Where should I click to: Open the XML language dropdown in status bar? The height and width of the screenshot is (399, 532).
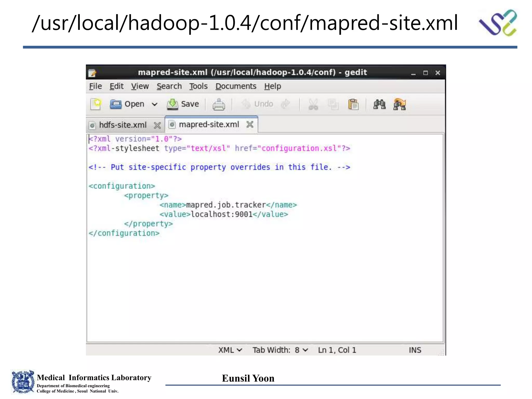(230, 350)
